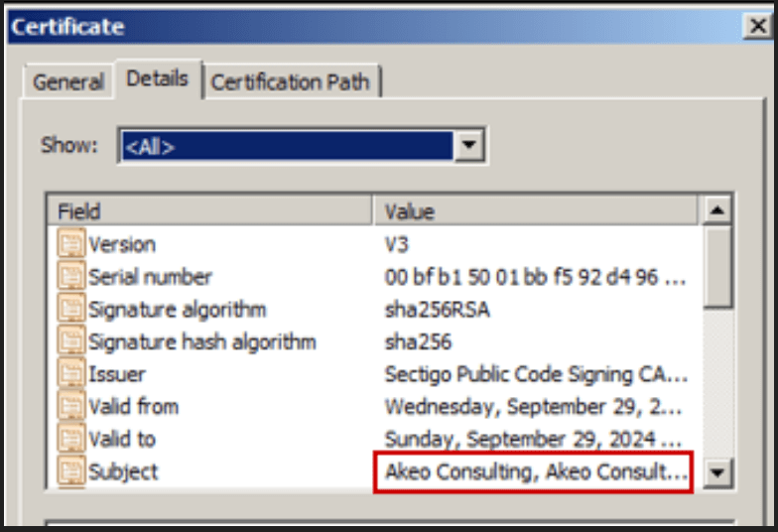The height and width of the screenshot is (532, 778).
Task: Select the Serial number field label
Action: pos(151,277)
